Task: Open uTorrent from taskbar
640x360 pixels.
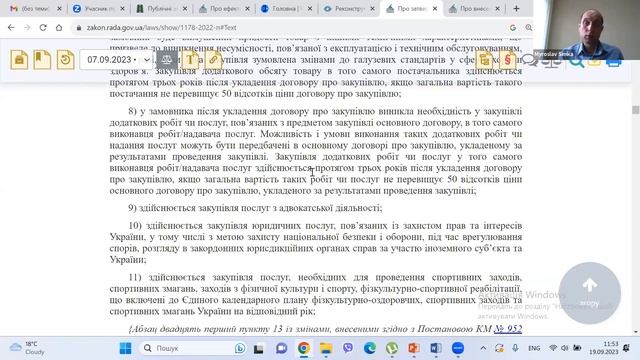Action: 392,348
